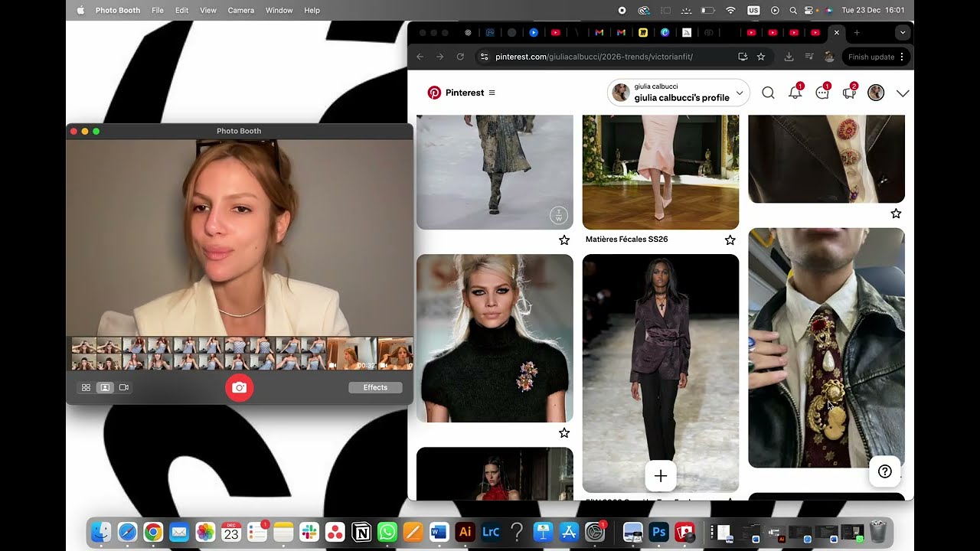Favorite the Matières Fécales SS26 pin

730,240
